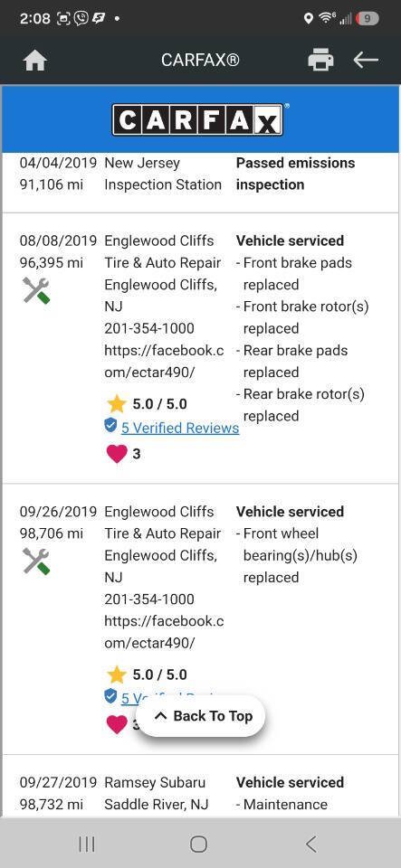Tap the pink heart under 08/08/2019 shop
The height and width of the screenshot is (868, 401).
(x=116, y=454)
